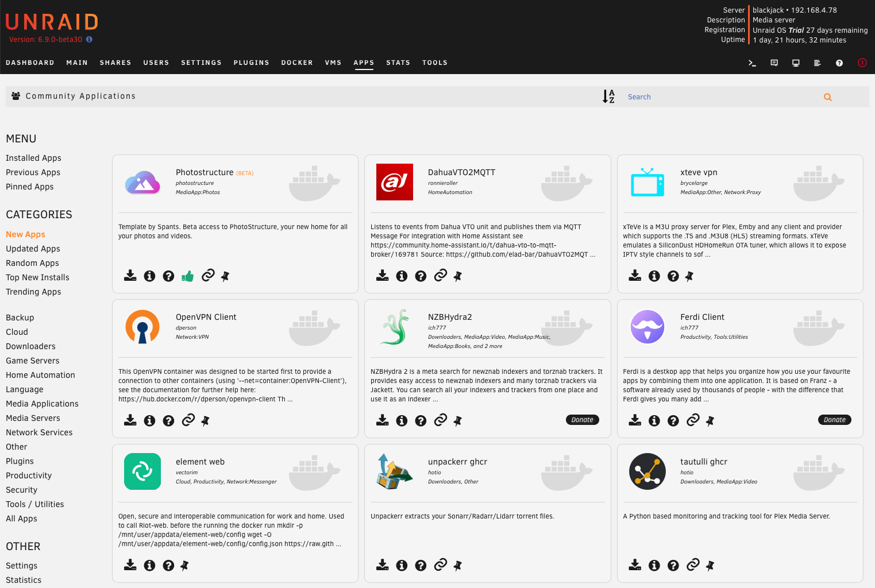
Task: Open the info icon on DahuaVTO2MQTT card
Action: pyautogui.click(x=402, y=276)
